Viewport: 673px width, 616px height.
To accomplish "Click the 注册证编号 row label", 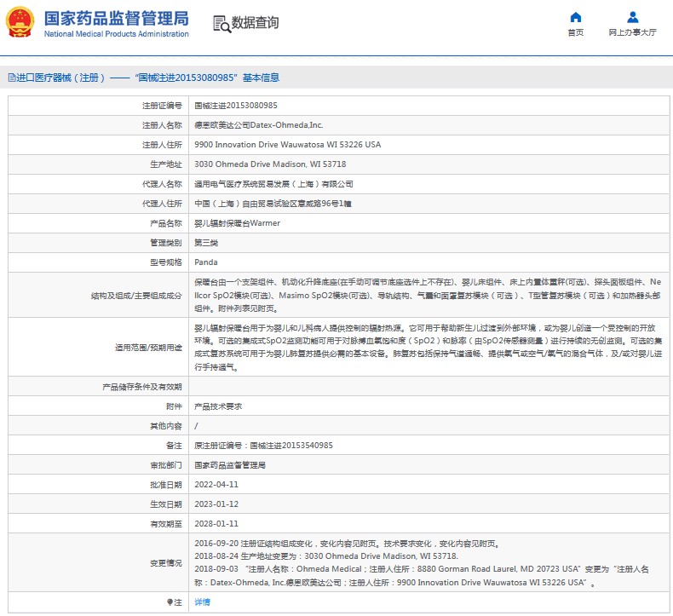I will tap(162, 106).
